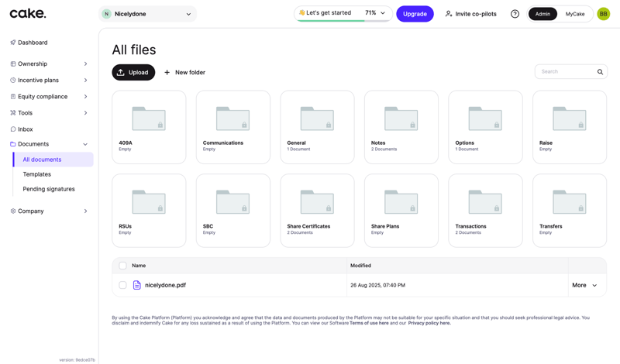Expand the Ownership sidebar section
The image size is (620, 364).
coord(50,64)
